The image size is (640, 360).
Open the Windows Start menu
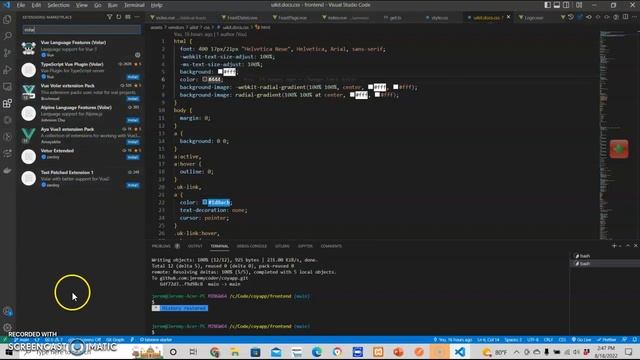8,352
